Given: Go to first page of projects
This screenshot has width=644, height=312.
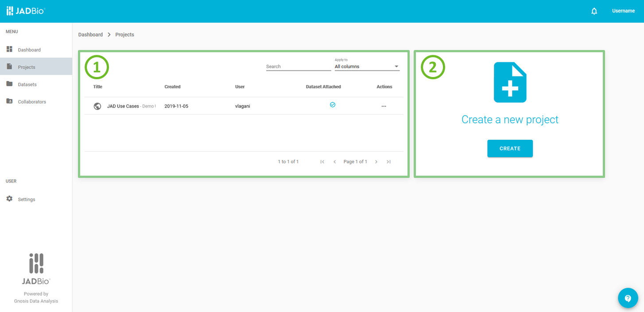Looking at the screenshot, I should [322, 162].
